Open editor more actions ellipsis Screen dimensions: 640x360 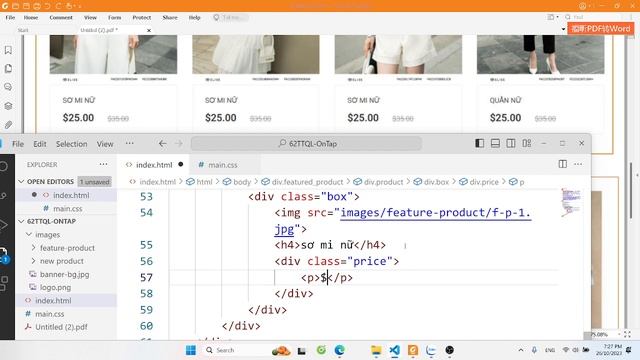pos(578,164)
